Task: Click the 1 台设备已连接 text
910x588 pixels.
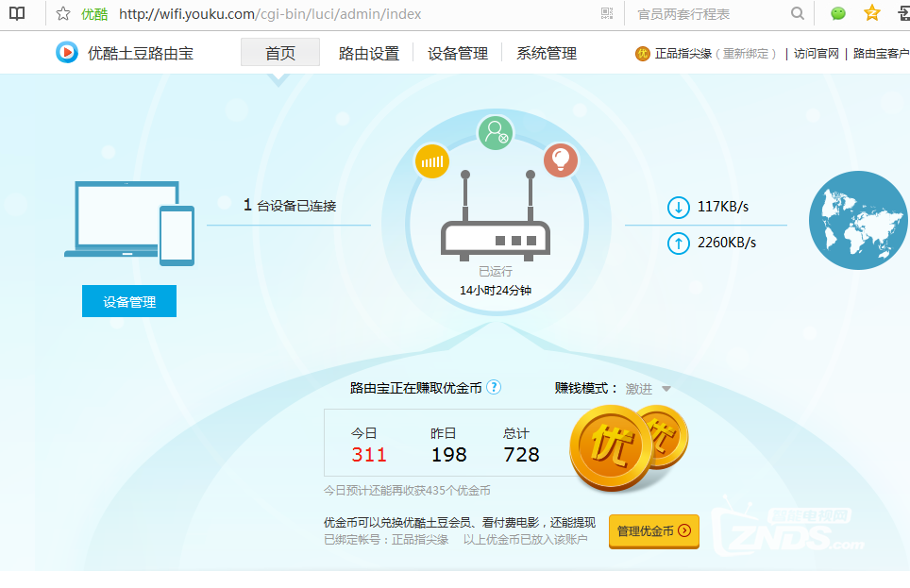Action: (x=290, y=206)
